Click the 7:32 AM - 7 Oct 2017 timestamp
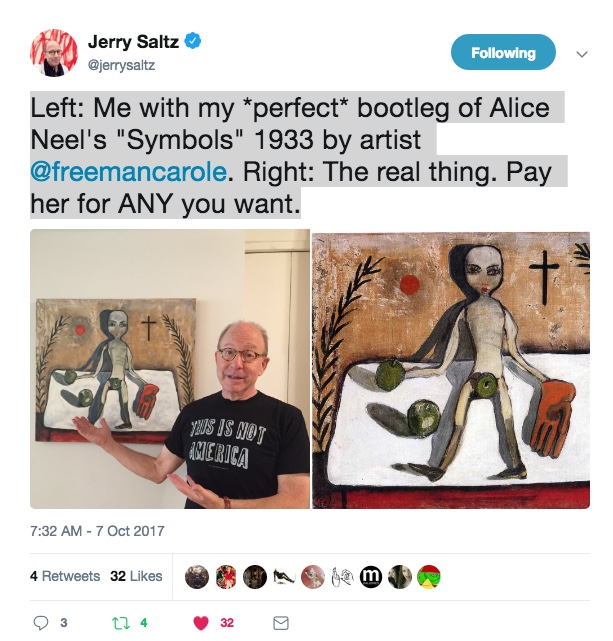The width and height of the screenshot is (613, 641). pyautogui.click(x=97, y=531)
